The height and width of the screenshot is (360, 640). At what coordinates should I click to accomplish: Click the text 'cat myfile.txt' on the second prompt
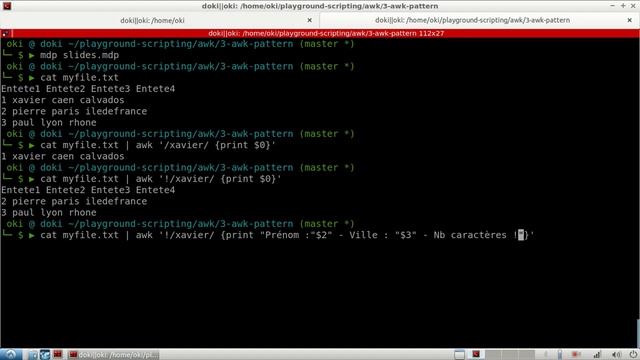(x=79, y=78)
